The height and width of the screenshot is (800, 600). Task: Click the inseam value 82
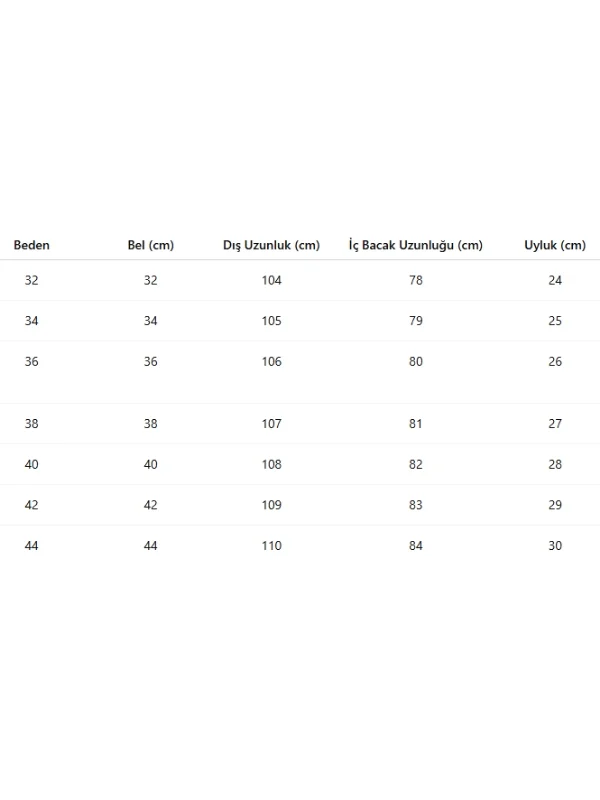tap(416, 464)
